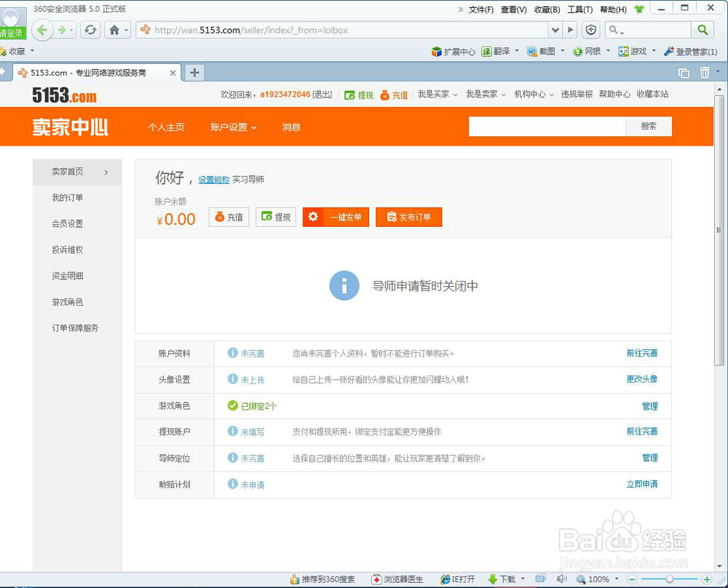728x588 pixels.
Task: Click the vertical page scrollbar
Action: (x=719, y=230)
